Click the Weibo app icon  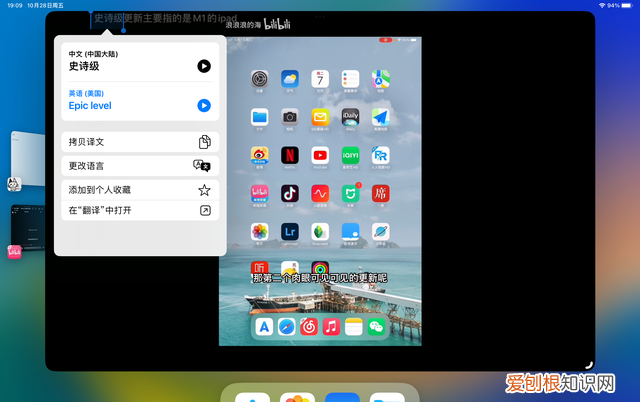(x=260, y=155)
